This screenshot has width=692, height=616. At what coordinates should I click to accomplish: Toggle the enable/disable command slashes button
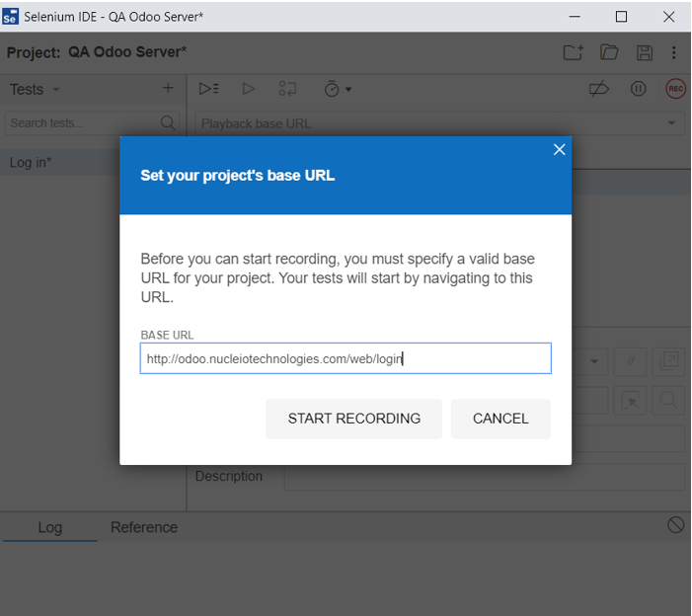(x=630, y=362)
